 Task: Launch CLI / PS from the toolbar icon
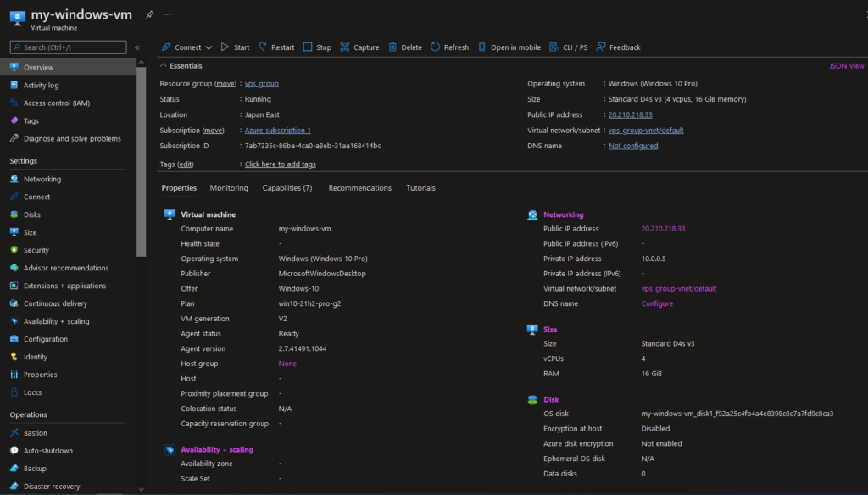[555, 47]
